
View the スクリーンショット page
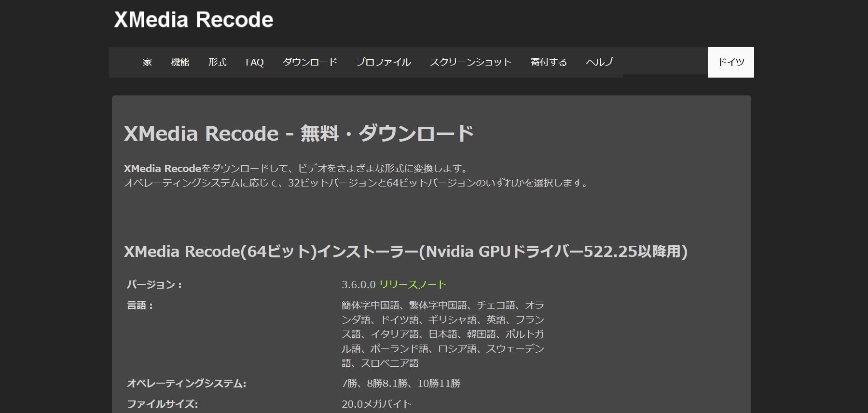pyautogui.click(x=470, y=62)
